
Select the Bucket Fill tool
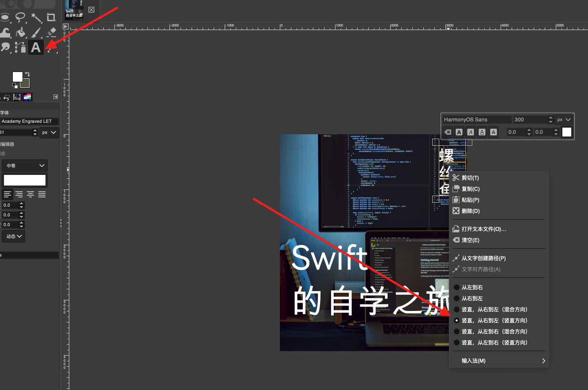20,32
